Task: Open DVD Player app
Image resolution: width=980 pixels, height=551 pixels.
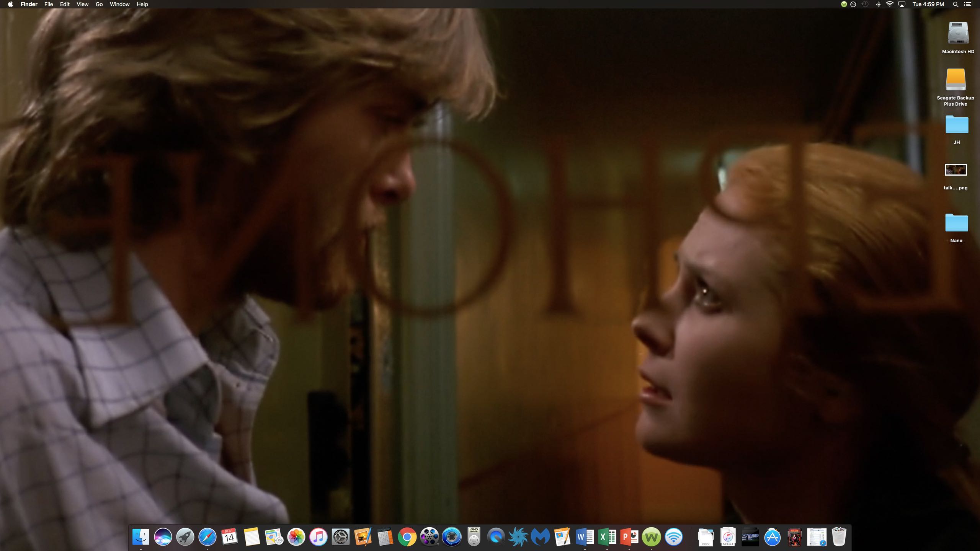Action: (474, 537)
